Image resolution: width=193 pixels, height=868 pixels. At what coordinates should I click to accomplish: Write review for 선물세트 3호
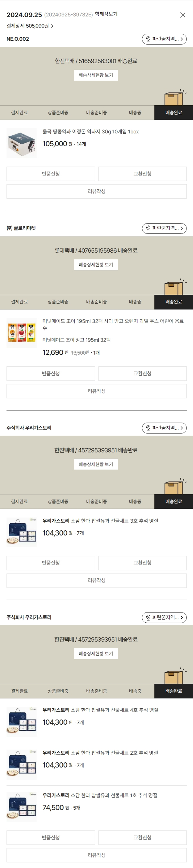point(97,580)
